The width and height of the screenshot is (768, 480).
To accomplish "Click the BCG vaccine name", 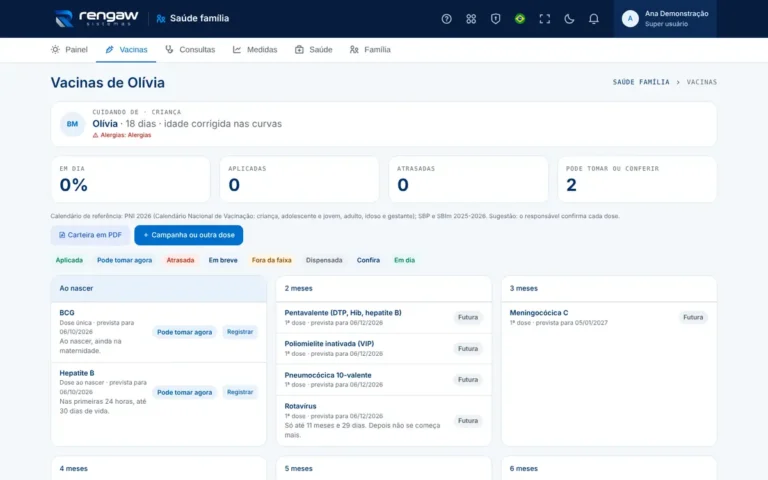I will pos(67,312).
